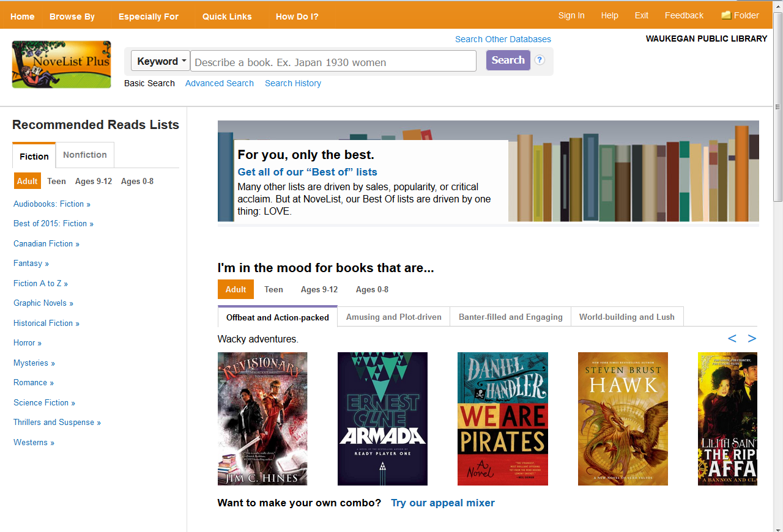Expand Mysteries list

coord(34,363)
